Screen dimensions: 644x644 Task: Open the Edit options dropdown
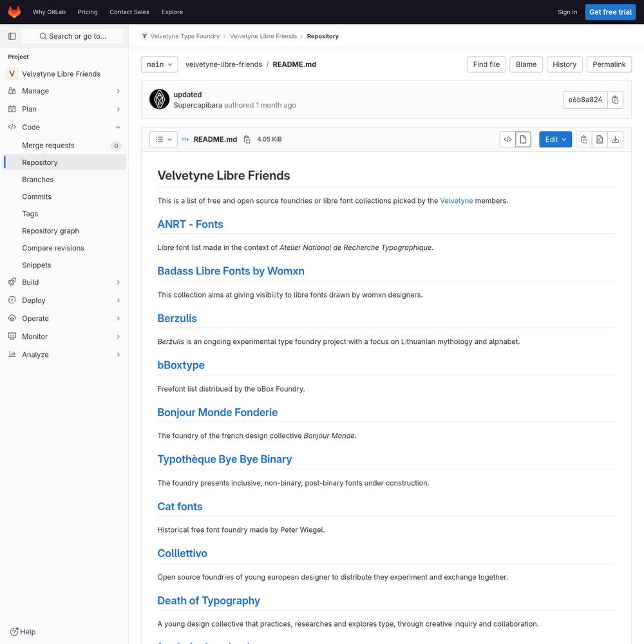555,140
